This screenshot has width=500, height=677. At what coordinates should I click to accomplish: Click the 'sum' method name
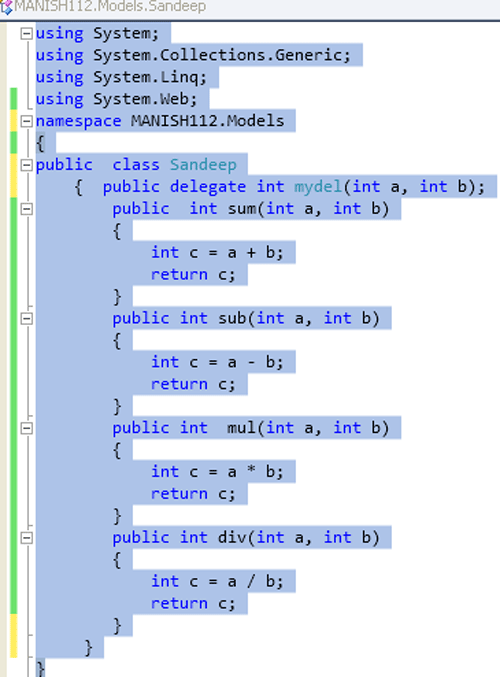click(242, 209)
